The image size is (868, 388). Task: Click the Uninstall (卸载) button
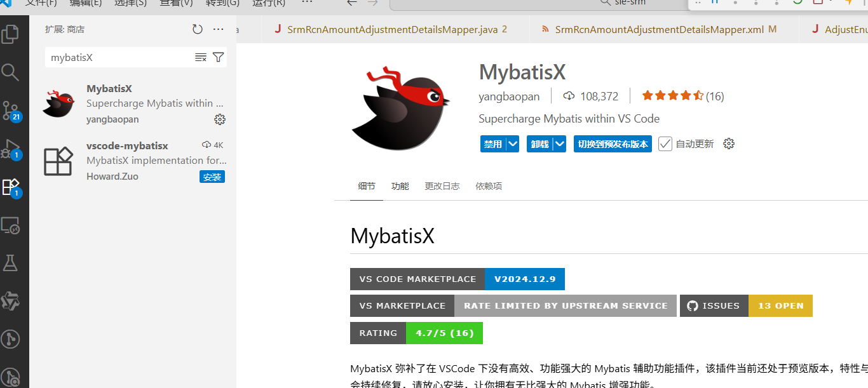[x=539, y=144]
